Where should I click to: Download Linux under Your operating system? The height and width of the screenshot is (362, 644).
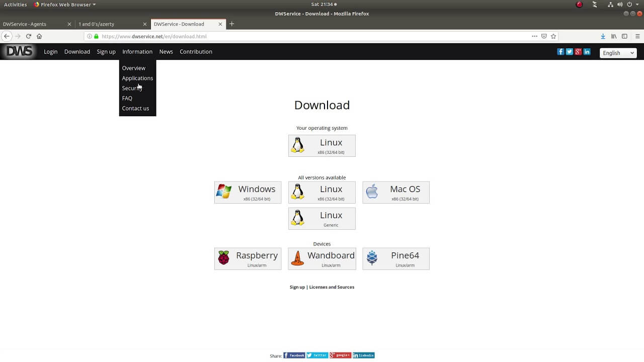[322, 146]
